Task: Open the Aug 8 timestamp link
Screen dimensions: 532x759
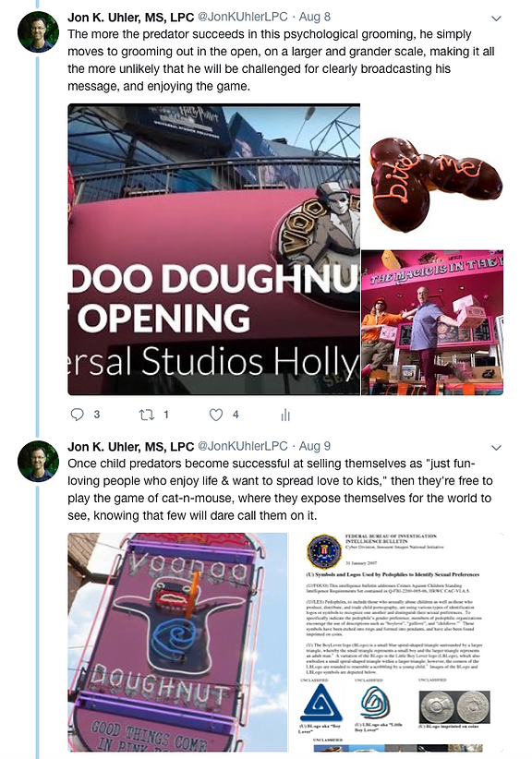Action: [315, 17]
